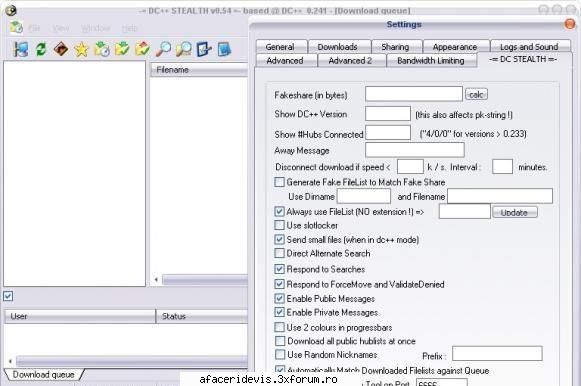Open the Logs and Sound tab
The height and width of the screenshot is (386, 581).
(529, 47)
